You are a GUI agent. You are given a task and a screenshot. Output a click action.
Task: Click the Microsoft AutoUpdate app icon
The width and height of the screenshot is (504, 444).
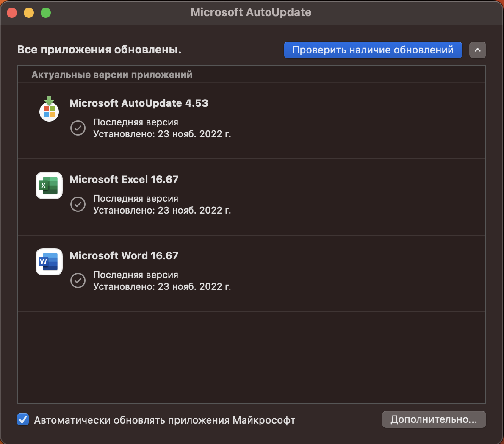[49, 109]
